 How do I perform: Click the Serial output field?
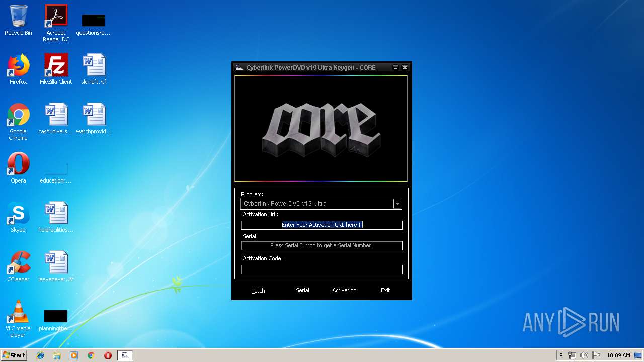pos(322,246)
